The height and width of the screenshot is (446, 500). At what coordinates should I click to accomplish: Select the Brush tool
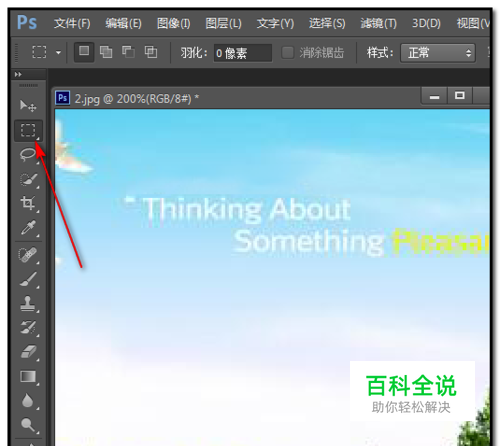28,279
